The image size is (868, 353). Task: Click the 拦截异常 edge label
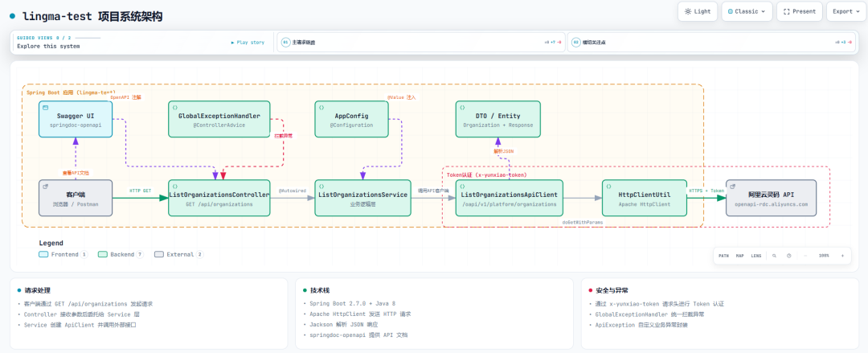[x=284, y=135]
